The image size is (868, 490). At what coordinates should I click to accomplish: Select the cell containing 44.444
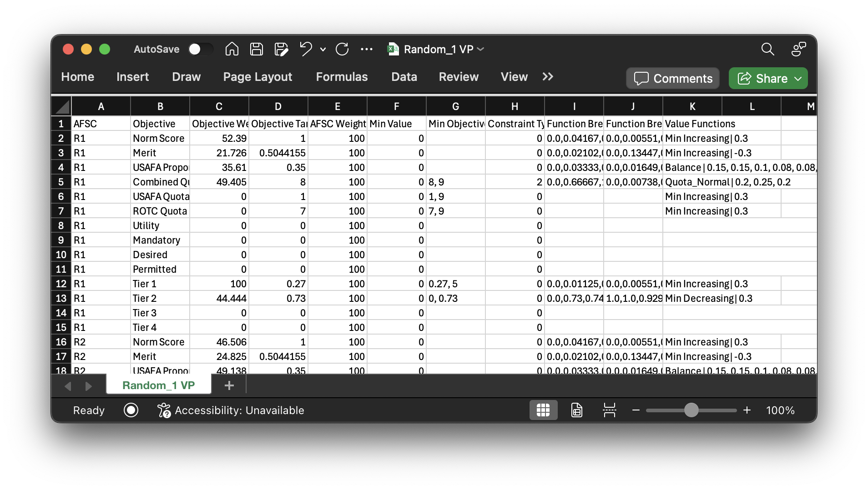click(x=219, y=298)
